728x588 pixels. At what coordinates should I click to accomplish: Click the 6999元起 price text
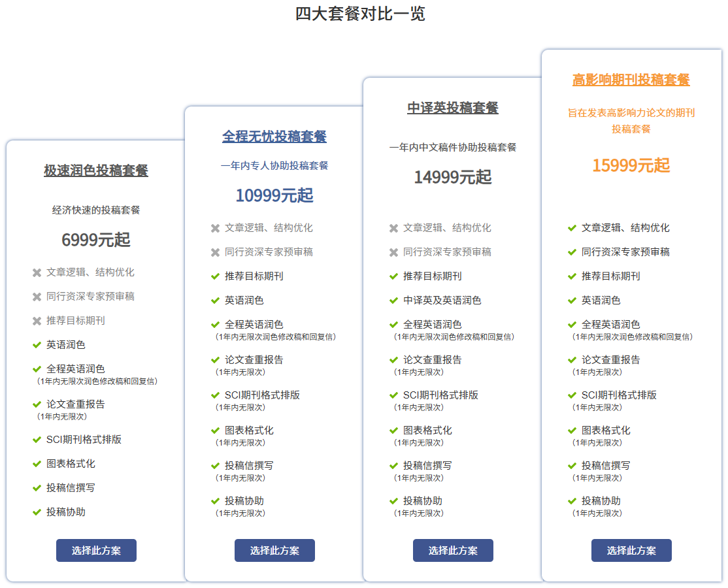pos(96,240)
